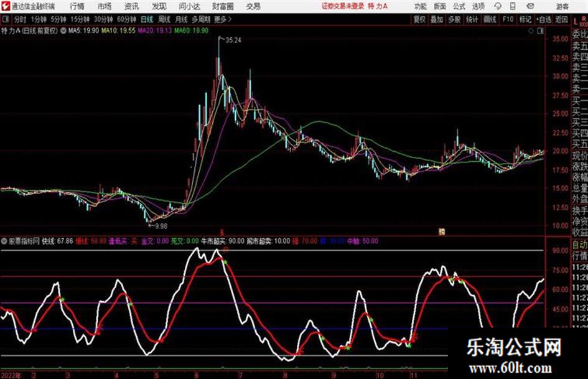Open 多周期 multi-period view
The image size is (588, 379).
click(x=201, y=19)
